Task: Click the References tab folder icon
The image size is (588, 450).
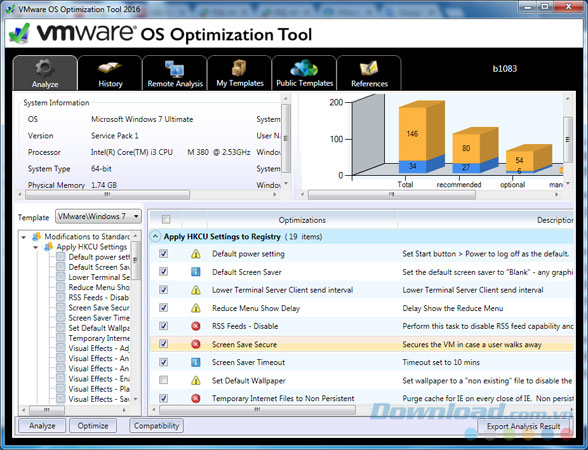Action: pos(369,68)
